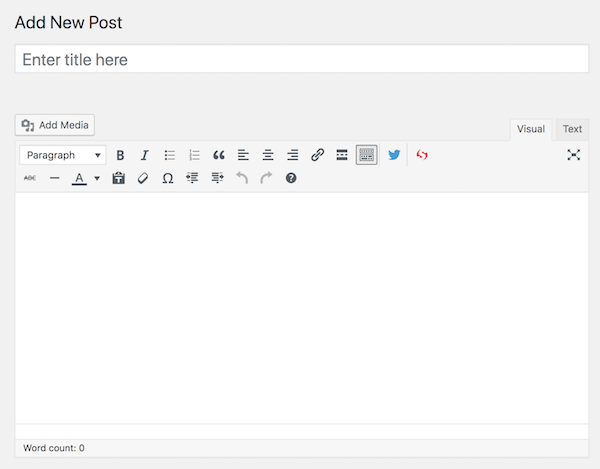Apply the text color
The width and height of the screenshot is (600, 469).
(79, 178)
